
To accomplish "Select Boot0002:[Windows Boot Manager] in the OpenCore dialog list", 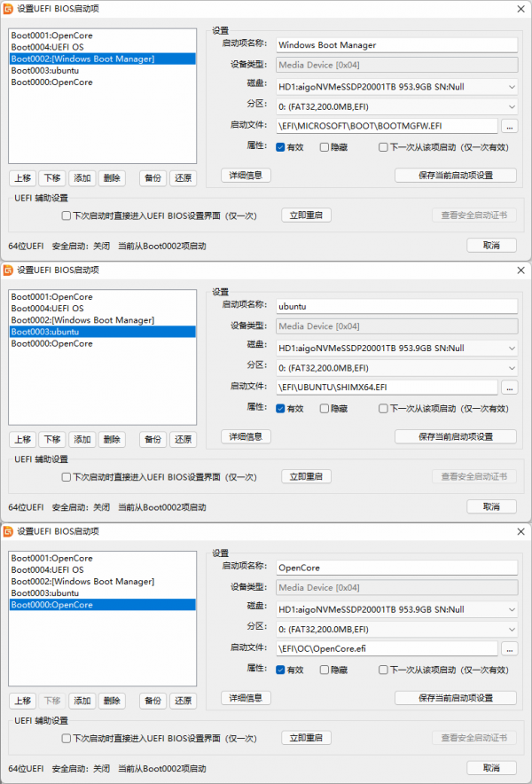I will click(x=102, y=582).
